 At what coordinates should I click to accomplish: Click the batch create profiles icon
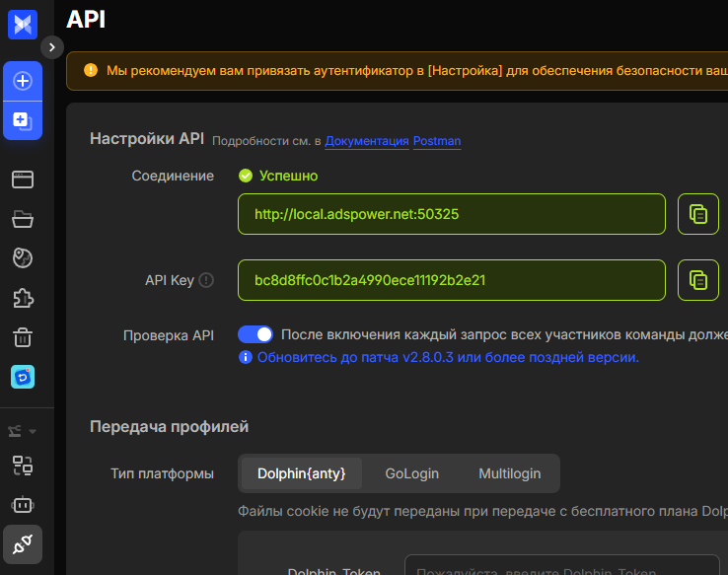coord(23,120)
